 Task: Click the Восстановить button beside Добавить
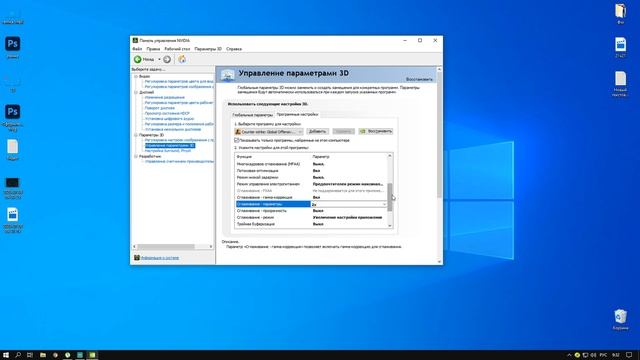tap(376, 131)
